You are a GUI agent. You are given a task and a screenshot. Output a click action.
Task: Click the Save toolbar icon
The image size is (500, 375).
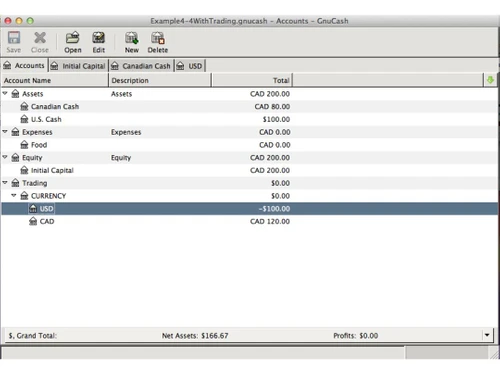[14, 38]
